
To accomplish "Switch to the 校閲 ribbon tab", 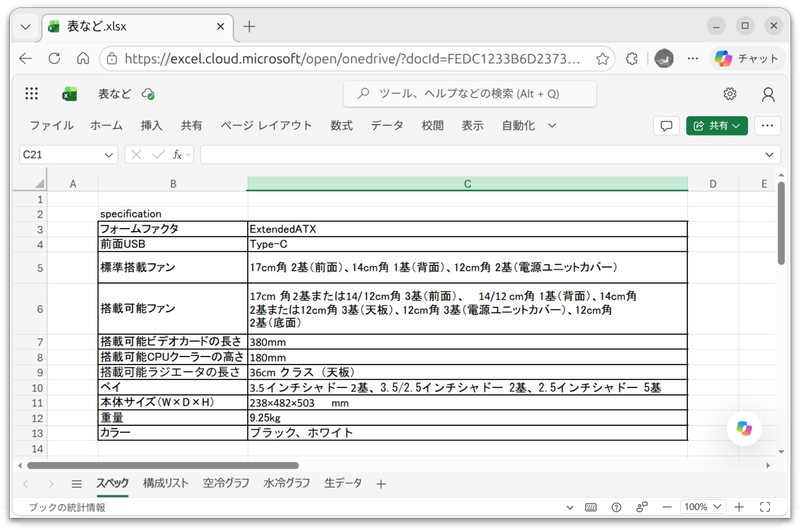I will 433,125.
